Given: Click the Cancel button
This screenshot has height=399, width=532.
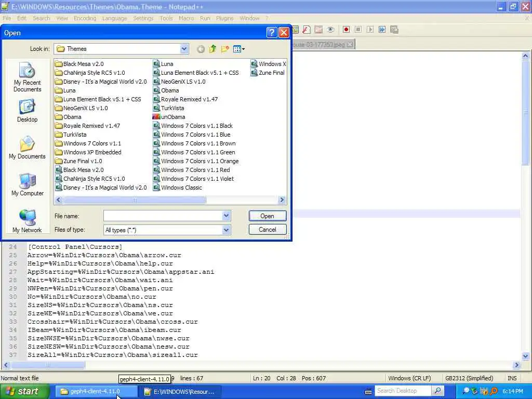Looking at the screenshot, I should [x=268, y=230].
